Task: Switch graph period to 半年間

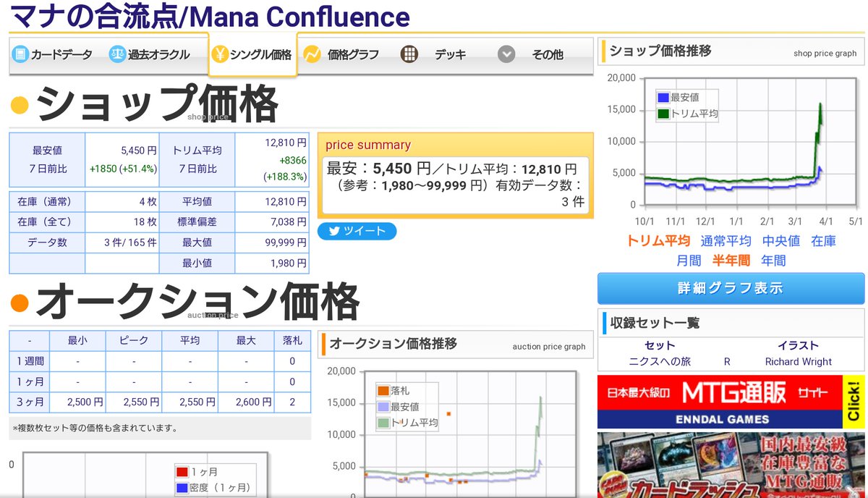Action: [731, 261]
